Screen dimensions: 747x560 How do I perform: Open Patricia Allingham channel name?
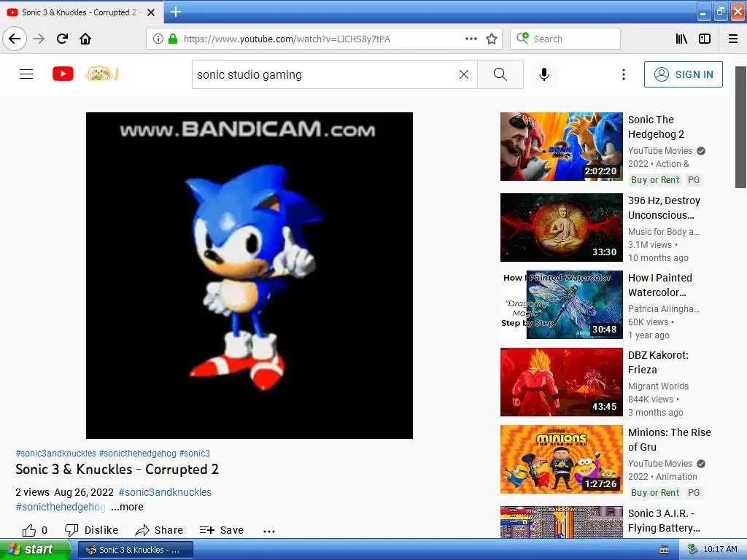(x=664, y=309)
